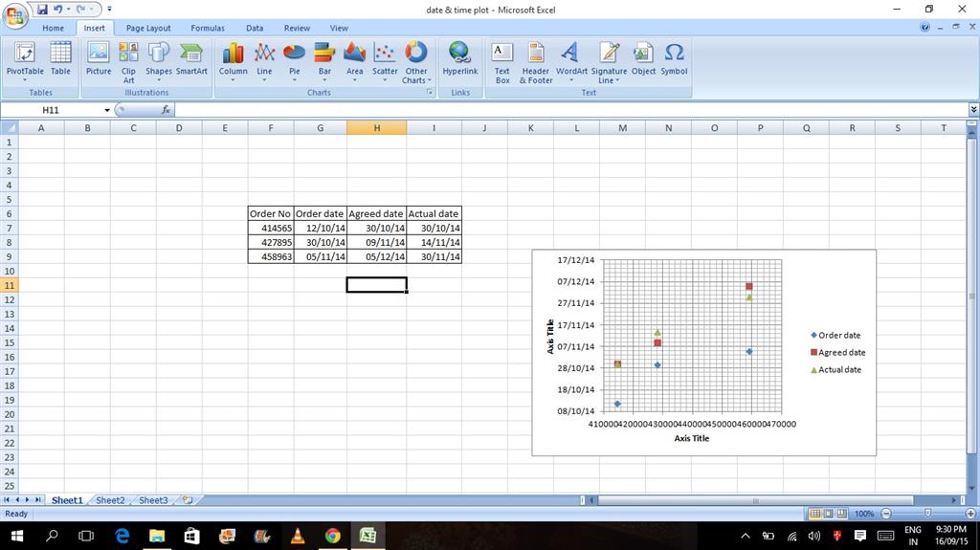980x550 pixels.
Task: Switch to Sheet2 worksheet
Action: click(110, 500)
